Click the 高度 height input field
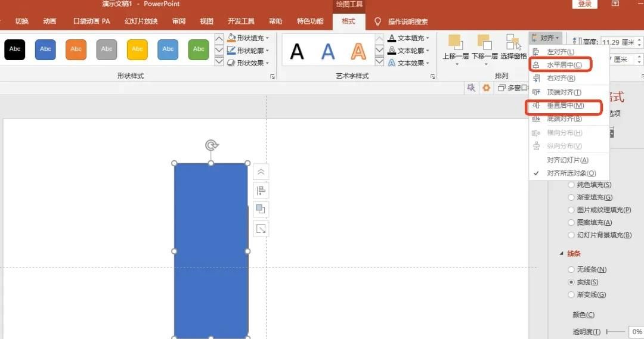This screenshot has width=644, height=339. [x=618, y=42]
